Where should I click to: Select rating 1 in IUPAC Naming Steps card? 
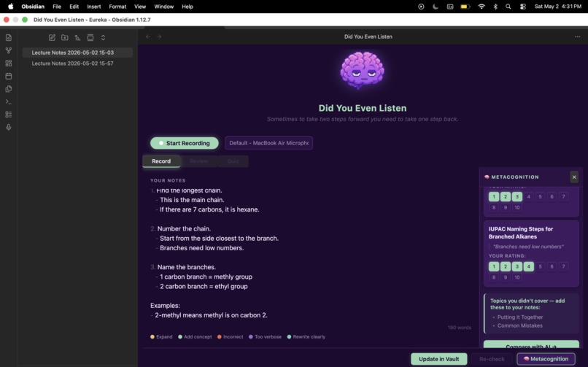click(x=494, y=266)
